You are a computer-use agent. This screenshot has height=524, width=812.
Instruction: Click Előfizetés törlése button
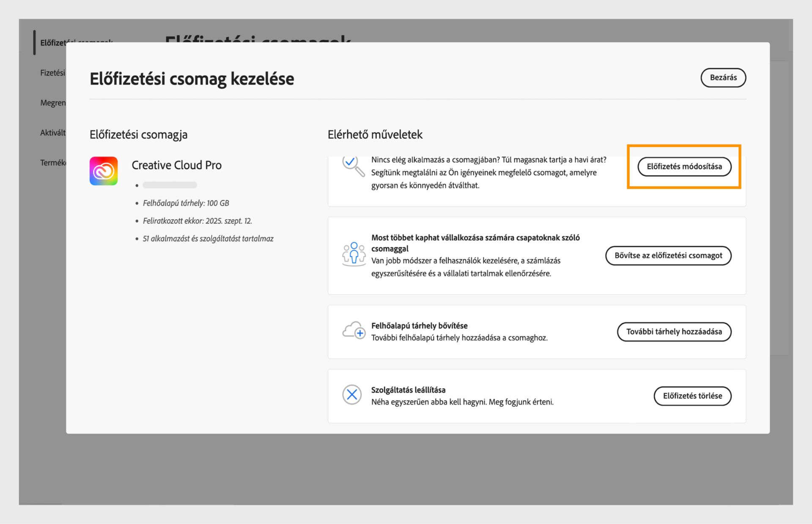(x=692, y=396)
